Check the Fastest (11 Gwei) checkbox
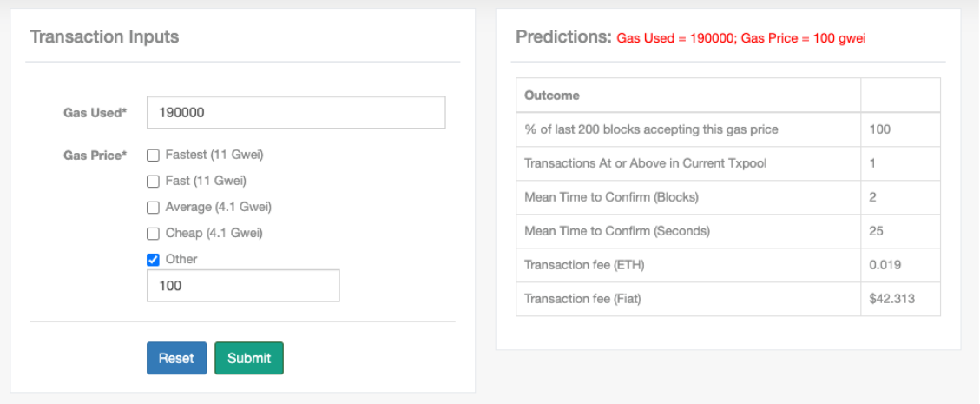This screenshot has height=404, width=980. [153, 156]
